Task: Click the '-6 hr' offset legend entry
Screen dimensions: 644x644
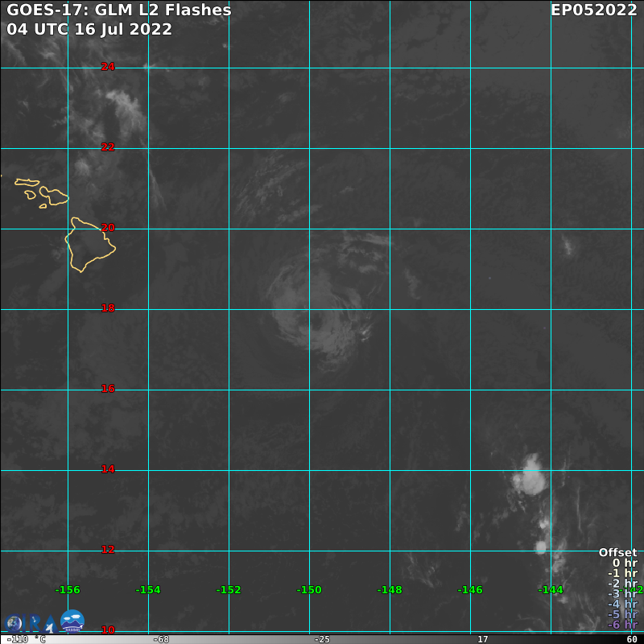Action: pos(622,625)
